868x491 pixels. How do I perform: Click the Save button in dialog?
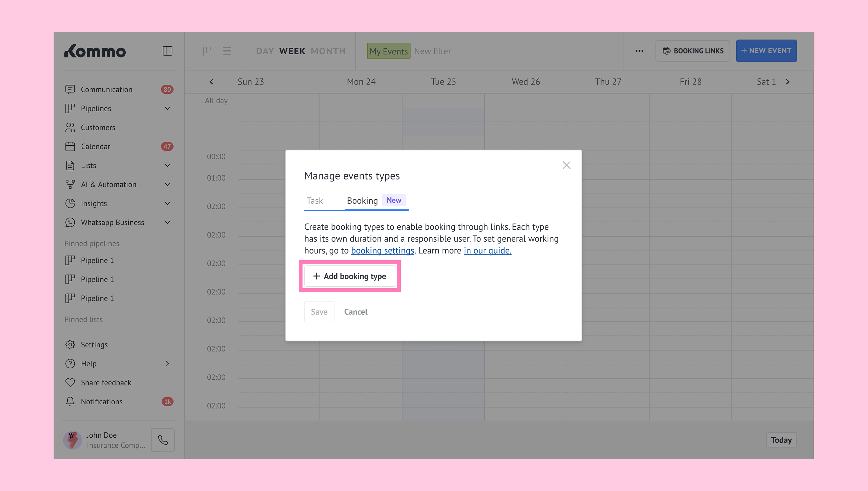(319, 311)
